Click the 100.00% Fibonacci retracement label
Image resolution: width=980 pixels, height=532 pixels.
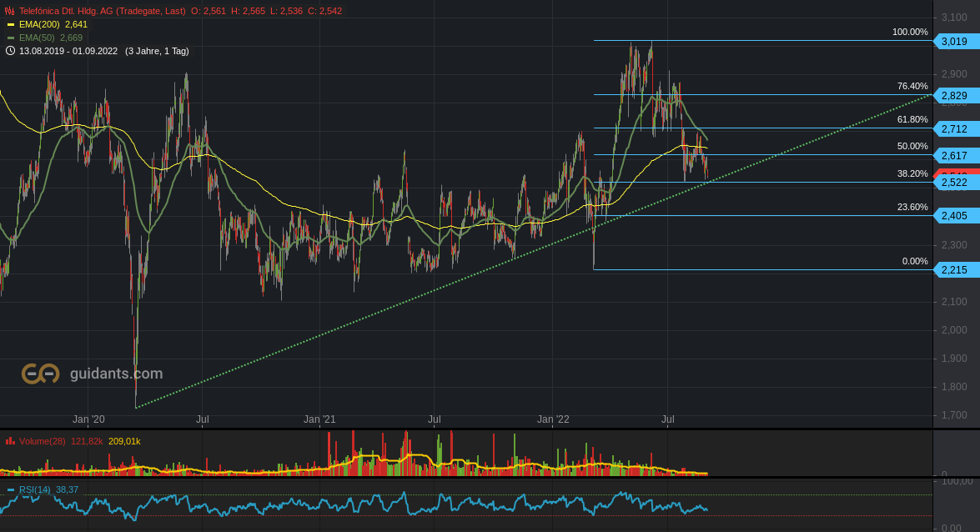tap(912, 31)
